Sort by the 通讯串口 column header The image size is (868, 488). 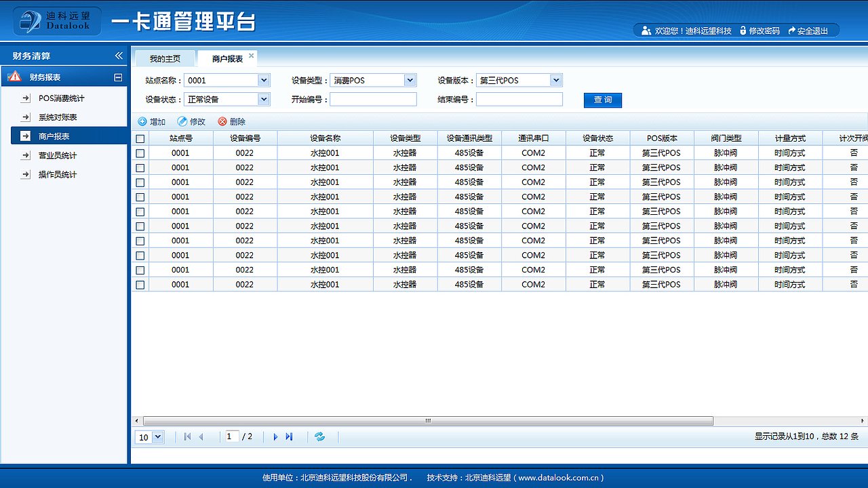tap(534, 138)
